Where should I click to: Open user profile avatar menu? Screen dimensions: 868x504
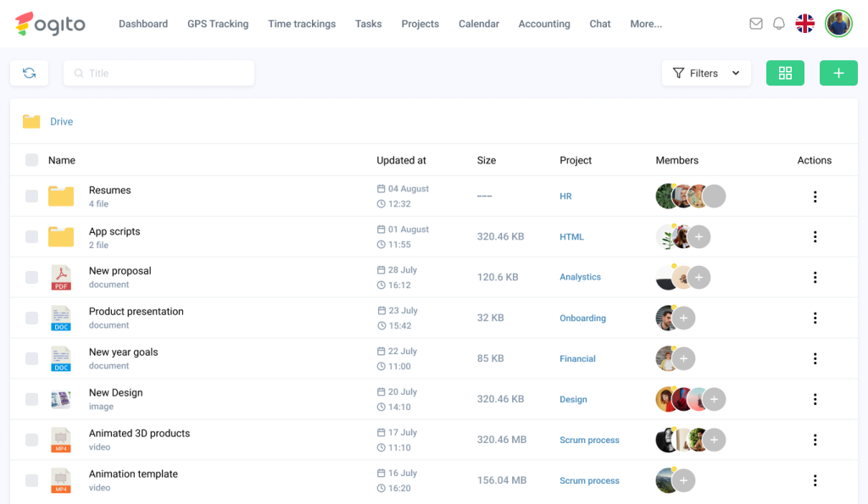point(838,24)
